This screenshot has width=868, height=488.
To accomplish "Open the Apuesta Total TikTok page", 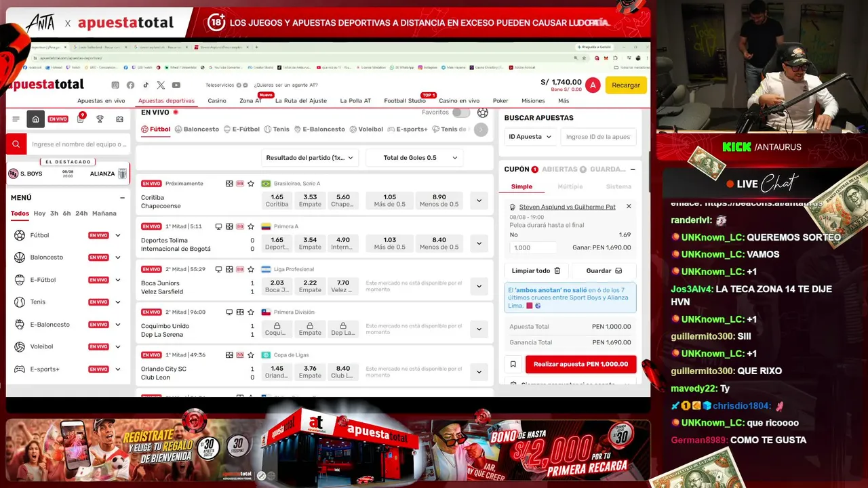I will (145, 85).
